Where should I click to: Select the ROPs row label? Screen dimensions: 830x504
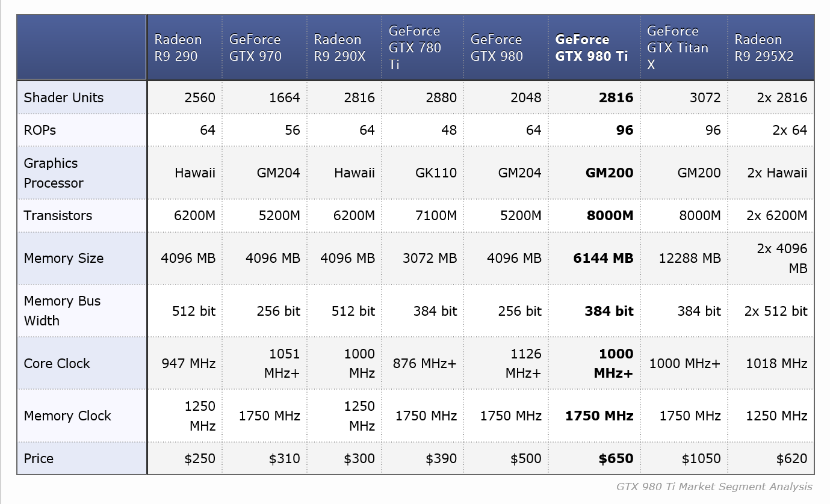pyautogui.click(x=40, y=130)
